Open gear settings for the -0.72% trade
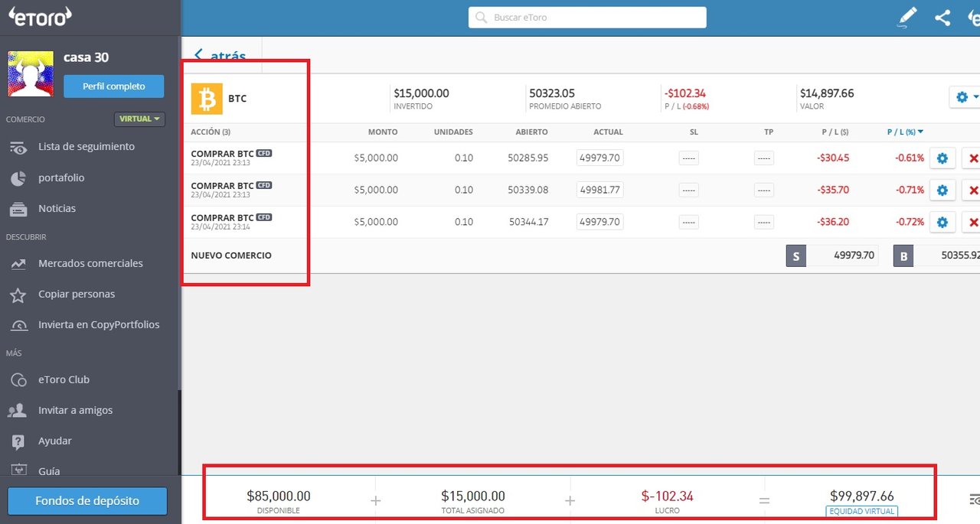This screenshot has height=524, width=980. coord(942,222)
